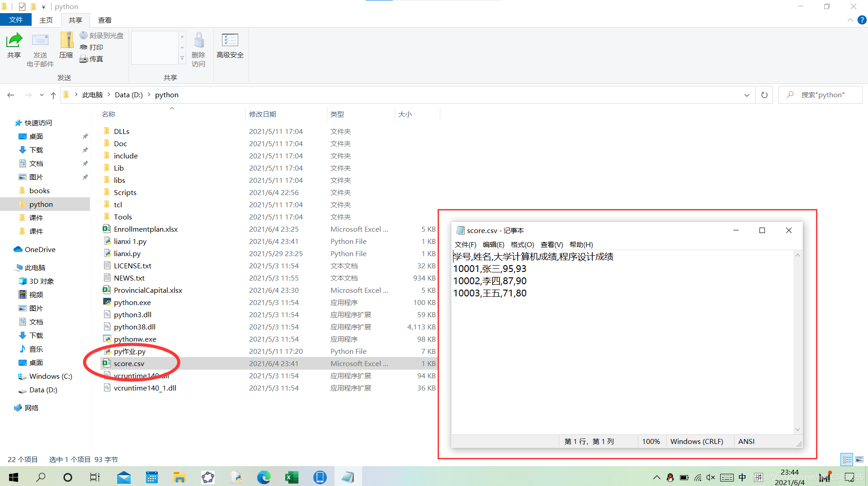Switch to 主页 (Home) ribbon tab
868x486 pixels.
coord(46,20)
